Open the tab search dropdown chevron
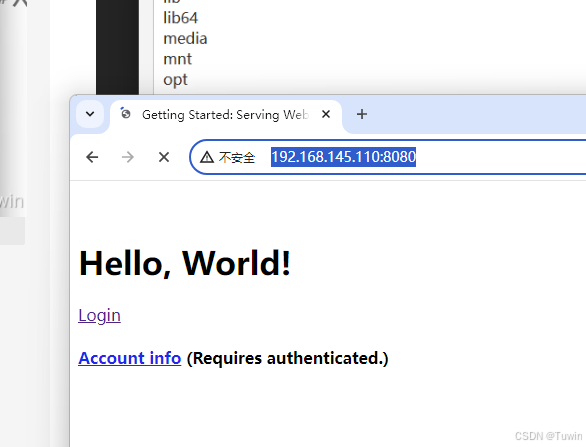The height and width of the screenshot is (447, 586). click(x=90, y=114)
